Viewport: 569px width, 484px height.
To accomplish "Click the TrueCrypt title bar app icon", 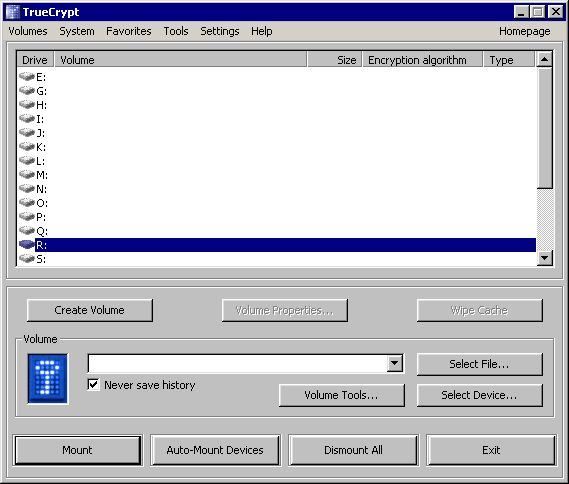I will [x=13, y=12].
